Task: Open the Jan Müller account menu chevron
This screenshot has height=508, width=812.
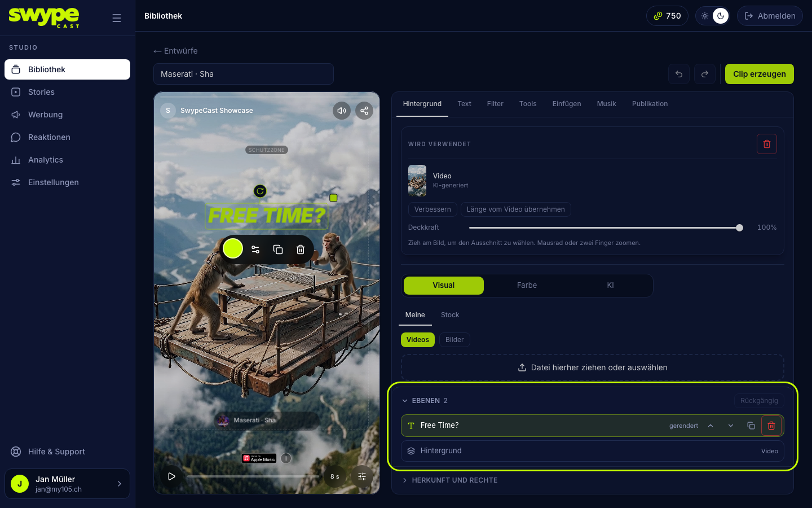Action: 120,484
